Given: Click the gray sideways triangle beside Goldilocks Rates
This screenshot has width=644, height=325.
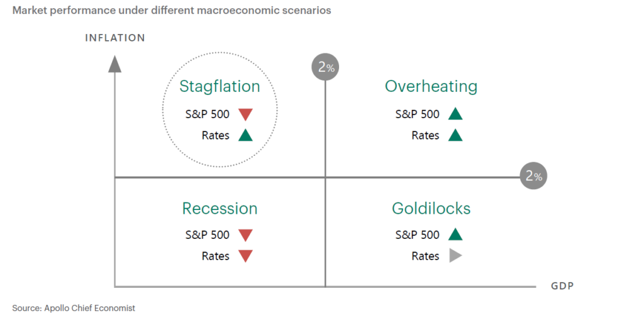Looking at the screenshot, I should [455, 256].
